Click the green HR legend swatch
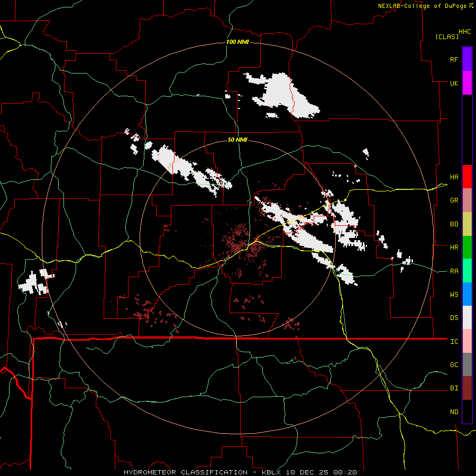Image resolution: width=476 pixels, height=476 pixels. tap(467, 248)
